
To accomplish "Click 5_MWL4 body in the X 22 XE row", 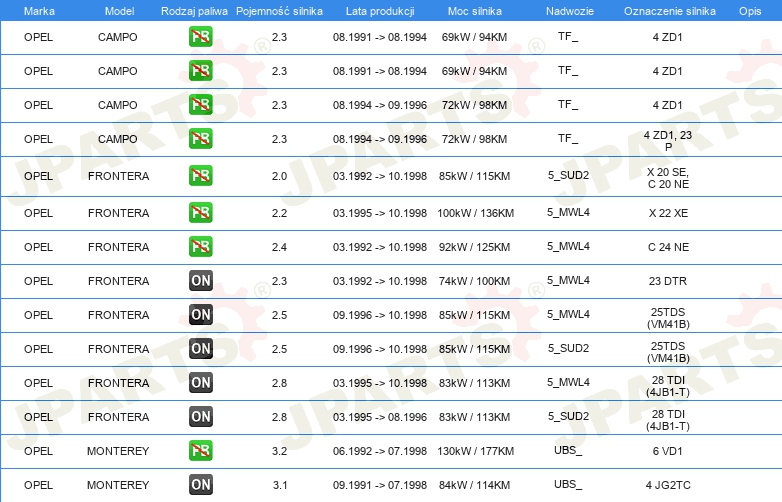I will tap(568, 212).
